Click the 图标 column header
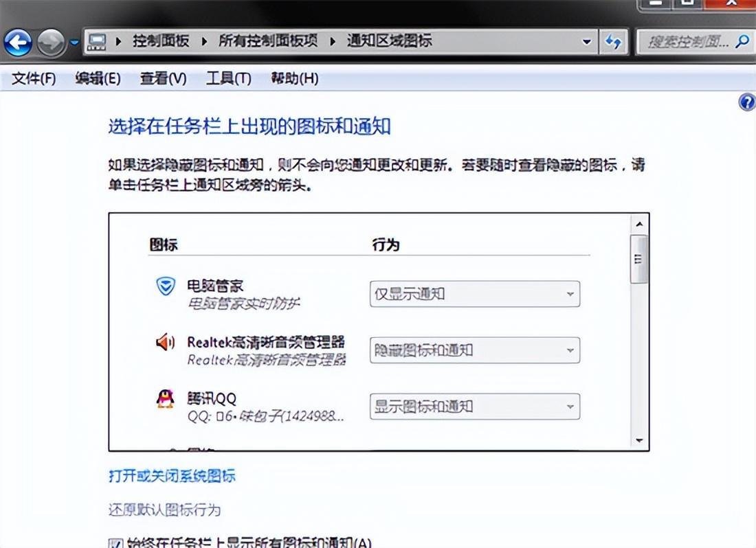Viewport: 756px width, 548px height. click(164, 244)
